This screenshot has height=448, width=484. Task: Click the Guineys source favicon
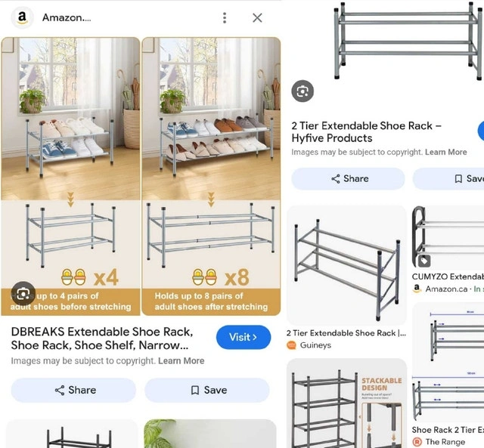pyautogui.click(x=291, y=345)
